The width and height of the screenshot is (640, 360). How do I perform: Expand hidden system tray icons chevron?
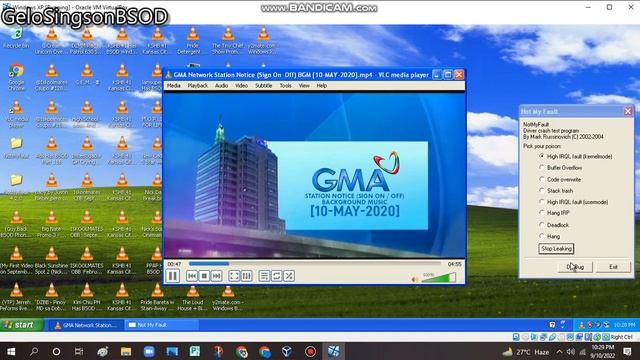point(559,351)
